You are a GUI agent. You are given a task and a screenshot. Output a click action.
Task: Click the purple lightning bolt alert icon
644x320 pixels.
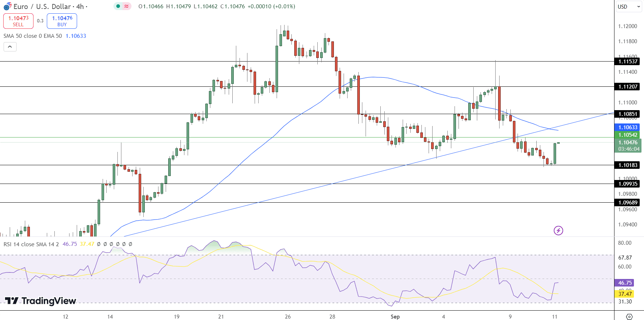pos(558,230)
